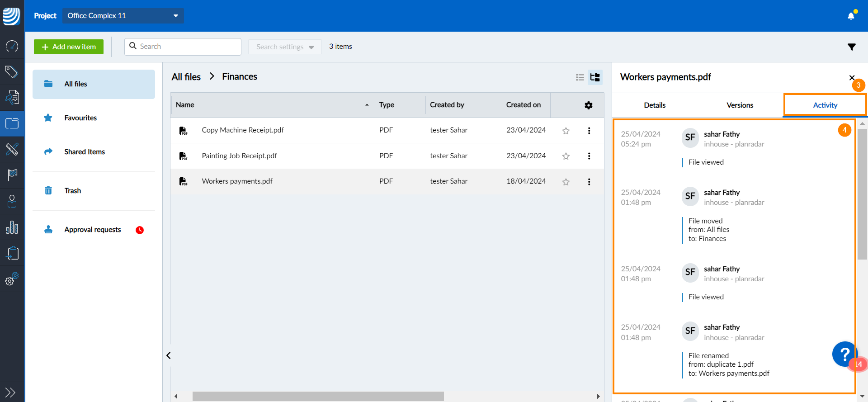868x402 pixels.
Task: Switch to list view layout
Action: [580, 77]
